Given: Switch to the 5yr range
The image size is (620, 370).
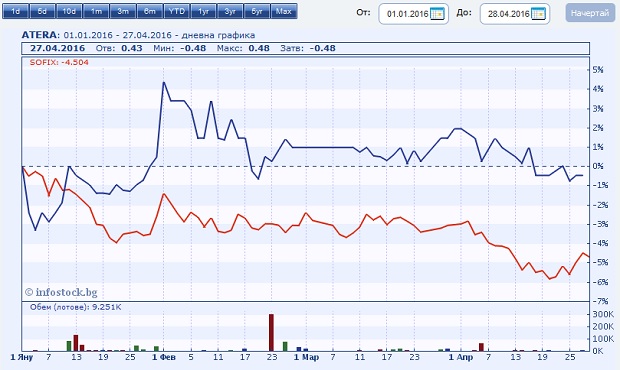Looking at the screenshot, I should (257, 11).
